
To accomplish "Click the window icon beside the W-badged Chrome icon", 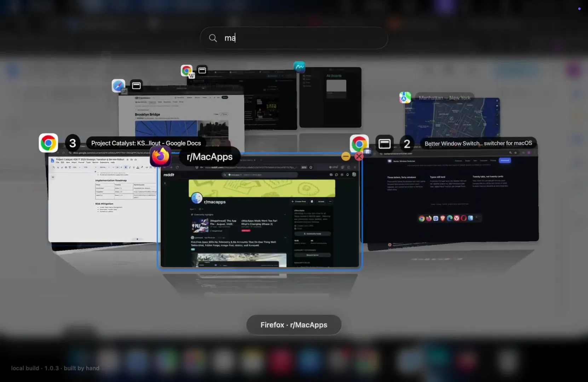I will [x=202, y=70].
